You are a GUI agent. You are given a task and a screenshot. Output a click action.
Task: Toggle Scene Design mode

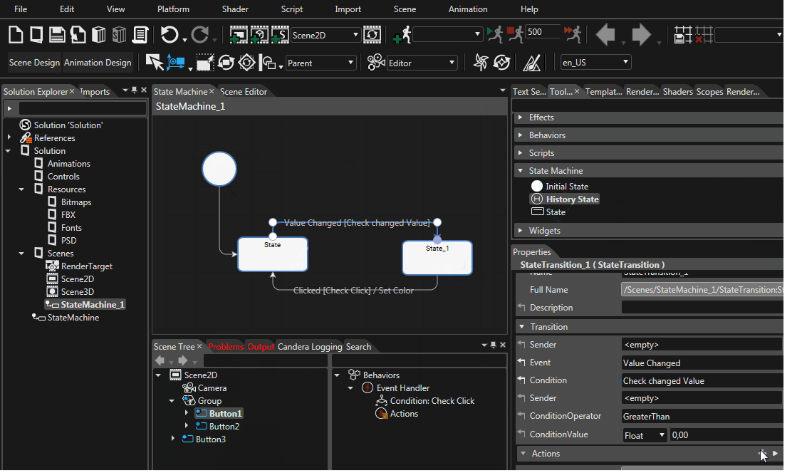[x=34, y=63]
